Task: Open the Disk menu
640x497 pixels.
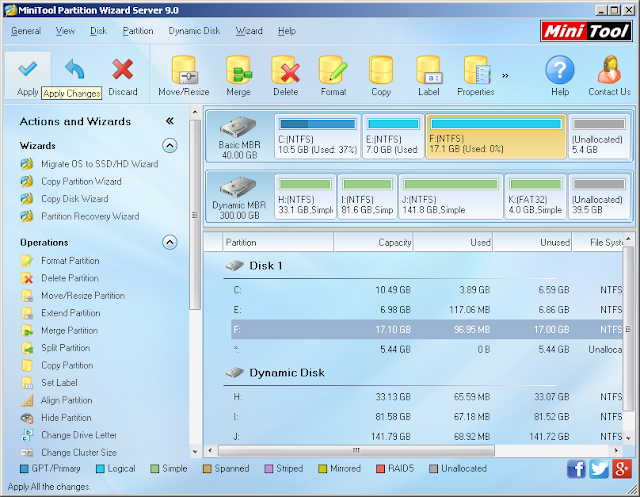Action: tap(98, 31)
